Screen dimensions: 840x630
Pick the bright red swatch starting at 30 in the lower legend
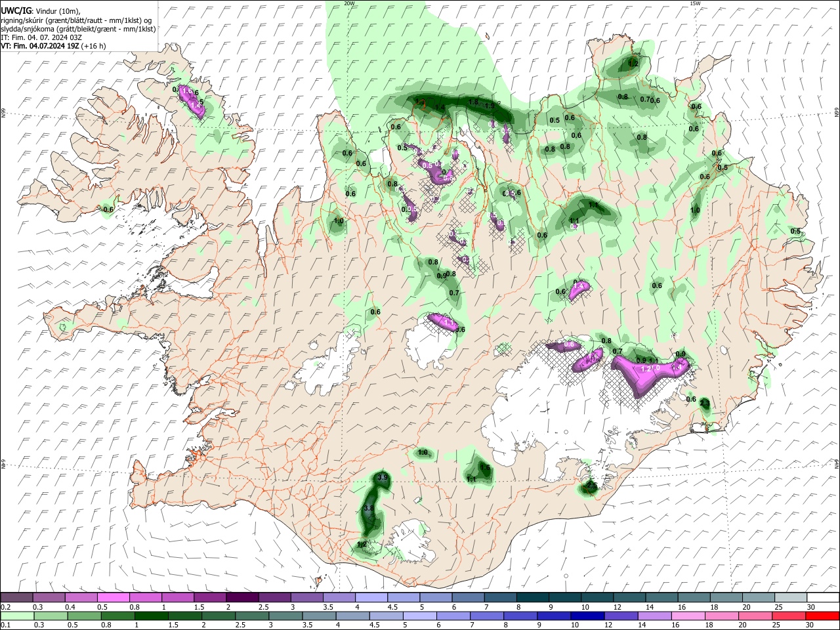[822, 616]
